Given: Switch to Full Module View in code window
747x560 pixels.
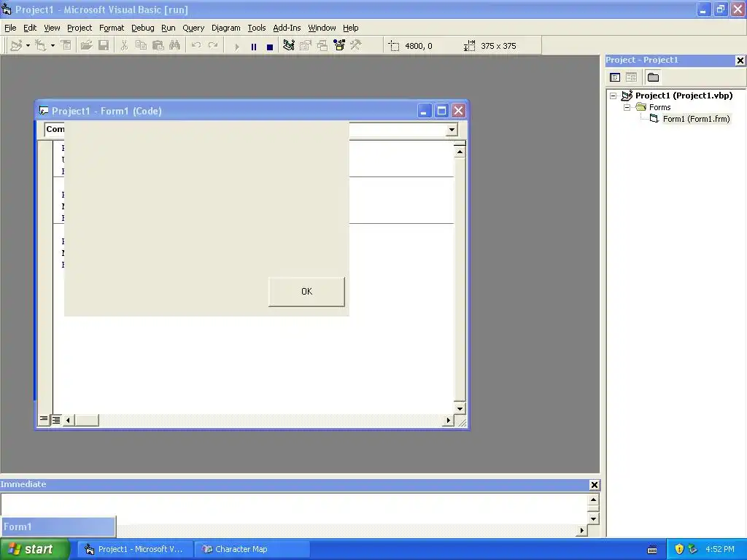Looking at the screenshot, I should (x=56, y=419).
